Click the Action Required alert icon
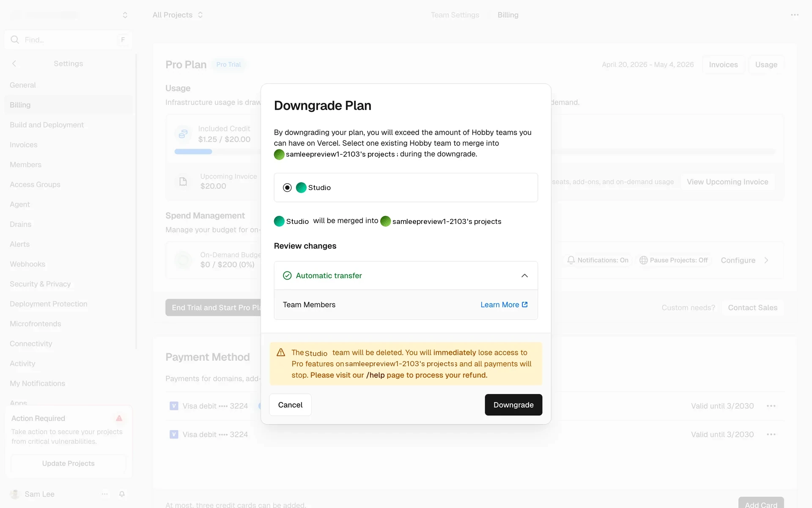The width and height of the screenshot is (812, 508). (119, 418)
